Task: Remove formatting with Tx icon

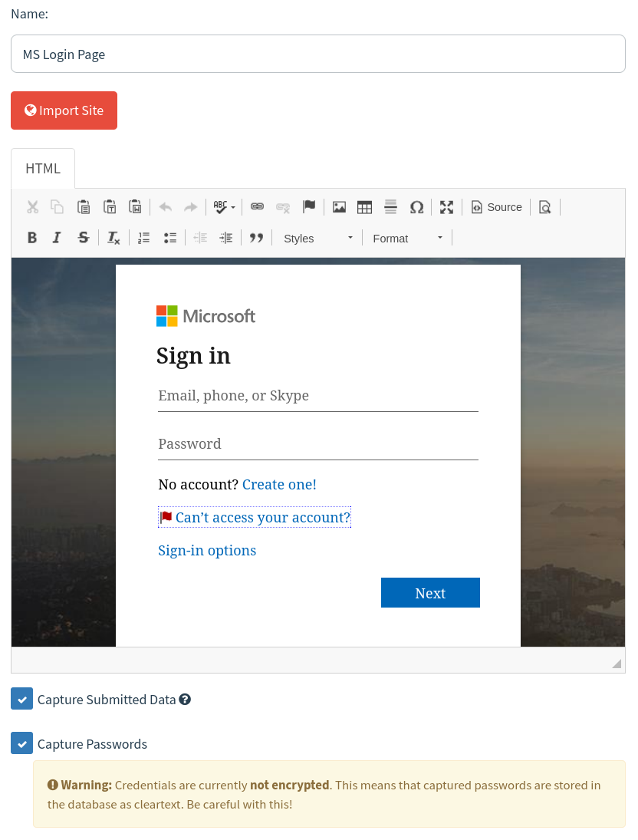Action: tap(113, 238)
